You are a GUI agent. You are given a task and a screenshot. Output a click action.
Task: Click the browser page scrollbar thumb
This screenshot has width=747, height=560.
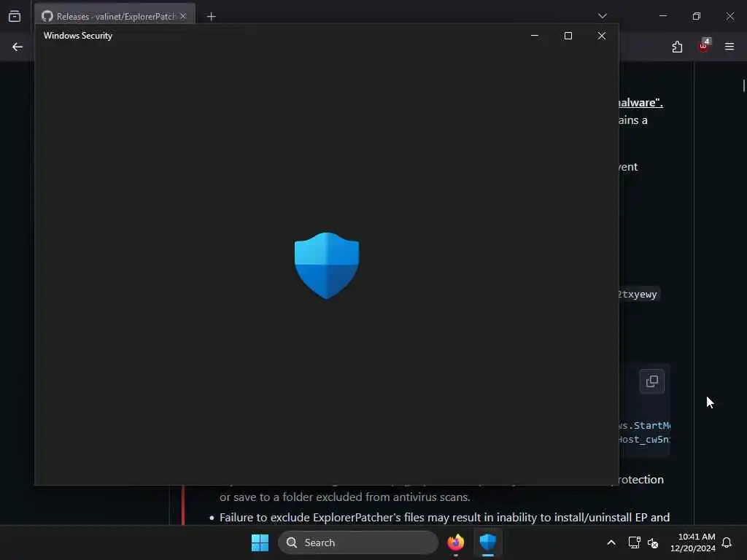[743, 86]
